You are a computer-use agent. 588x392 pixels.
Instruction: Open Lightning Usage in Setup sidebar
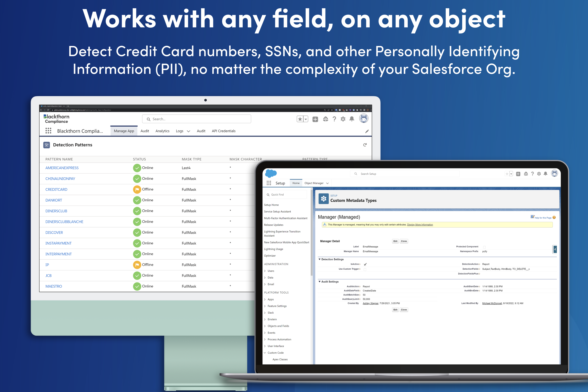pos(273,249)
